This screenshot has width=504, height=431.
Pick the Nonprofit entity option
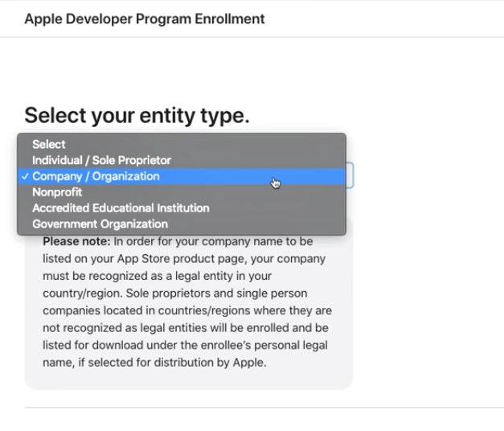point(57,192)
